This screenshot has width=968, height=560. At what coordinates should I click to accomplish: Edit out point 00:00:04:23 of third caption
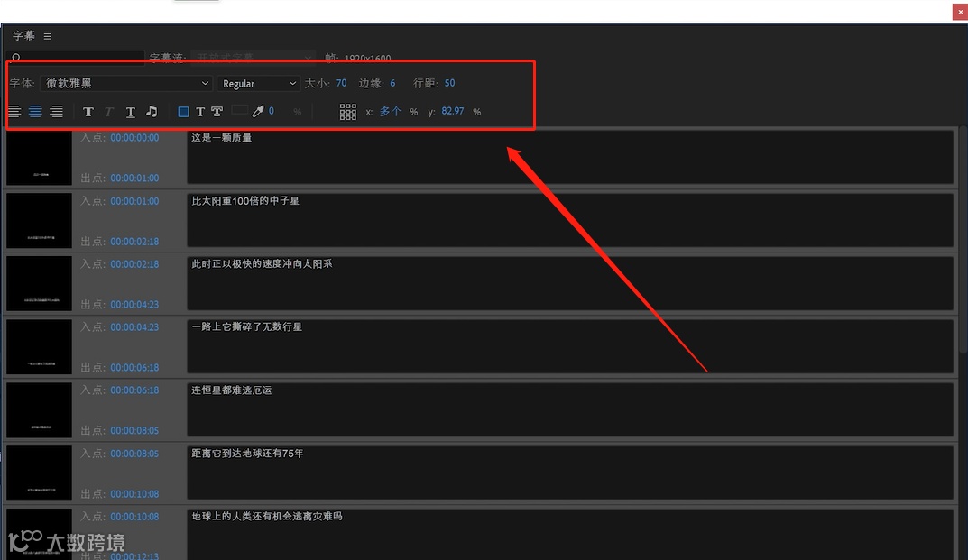point(134,305)
